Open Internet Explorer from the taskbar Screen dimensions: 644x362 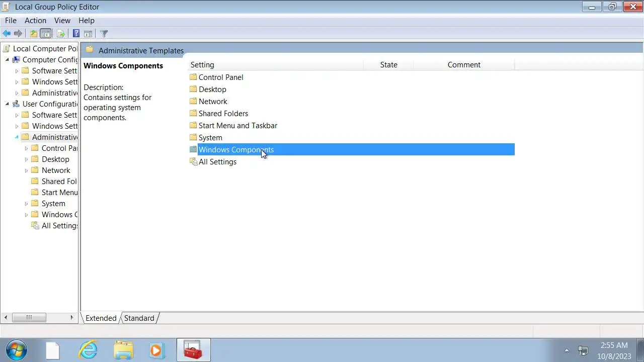pyautogui.click(x=89, y=350)
